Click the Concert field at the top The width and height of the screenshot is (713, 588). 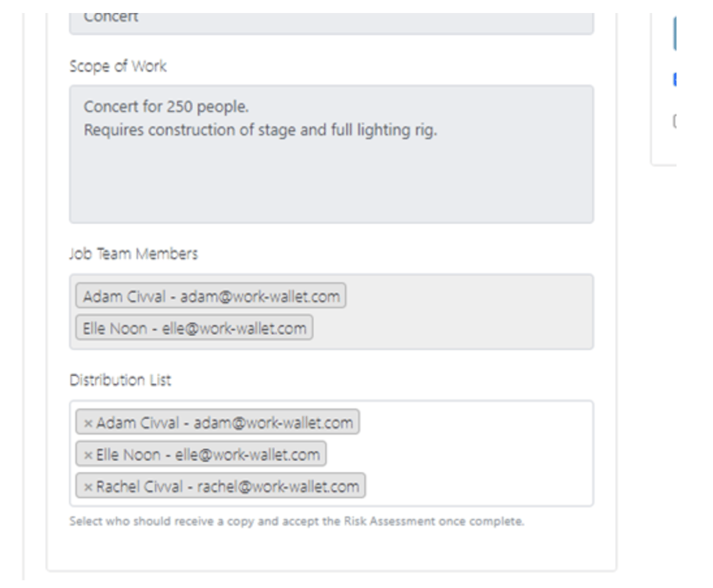pyautogui.click(x=331, y=23)
